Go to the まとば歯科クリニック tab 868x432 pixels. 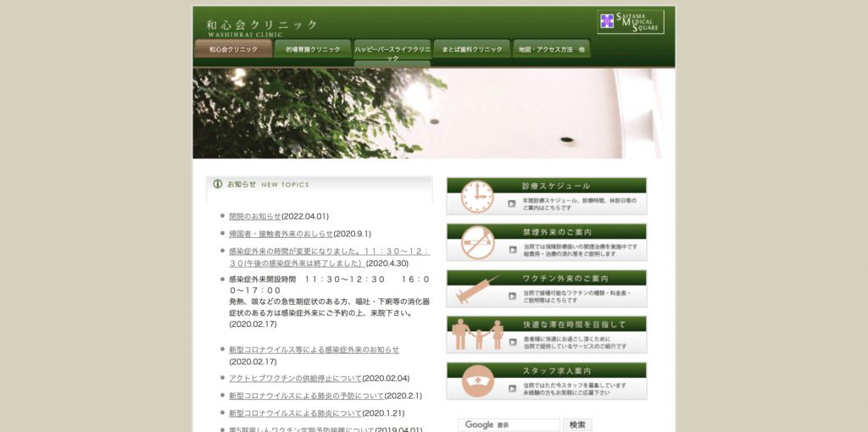tap(472, 49)
